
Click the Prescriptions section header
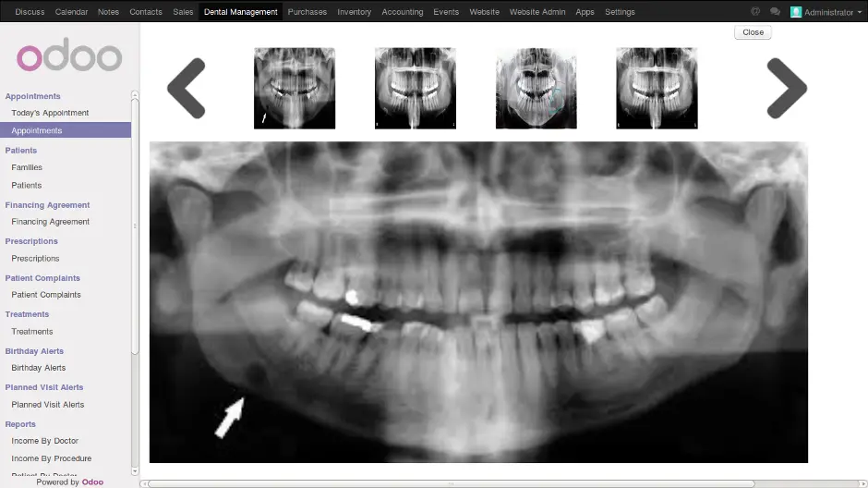tap(31, 241)
